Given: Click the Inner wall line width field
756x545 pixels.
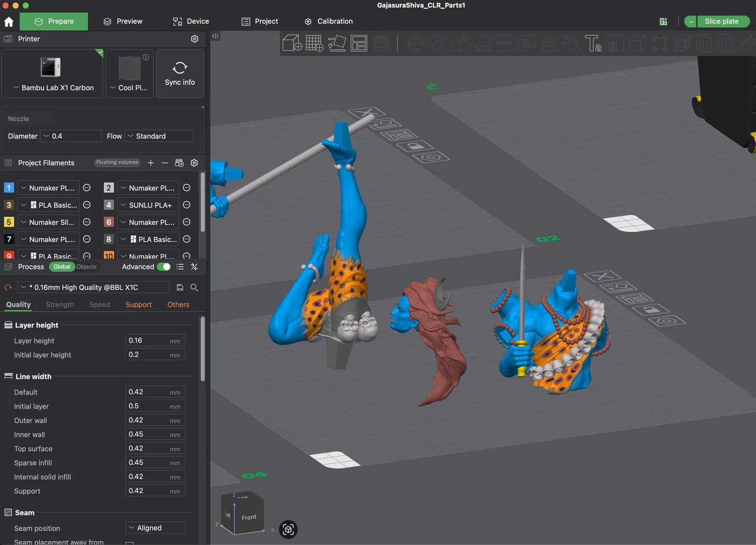Looking at the screenshot, I should tap(155, 434).
